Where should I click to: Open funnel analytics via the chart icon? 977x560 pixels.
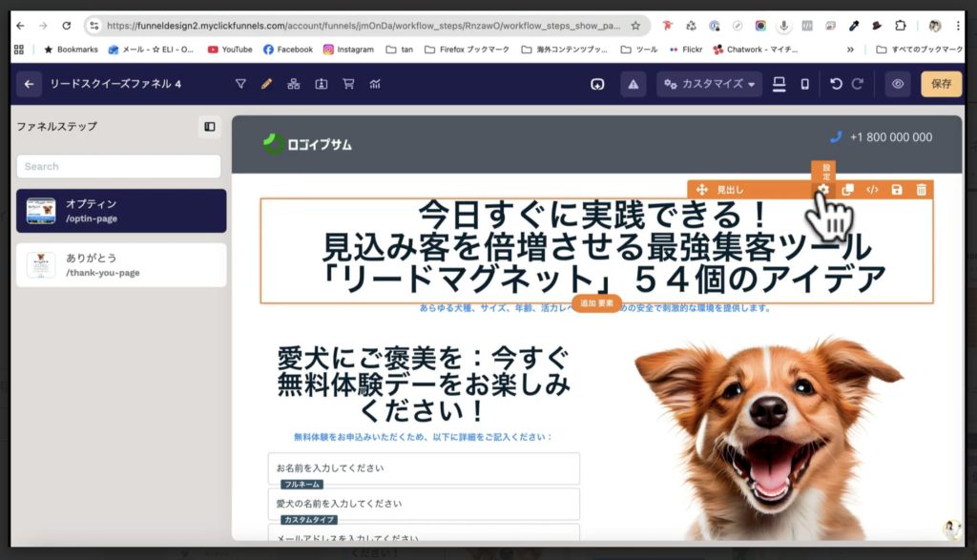(375, 84)
